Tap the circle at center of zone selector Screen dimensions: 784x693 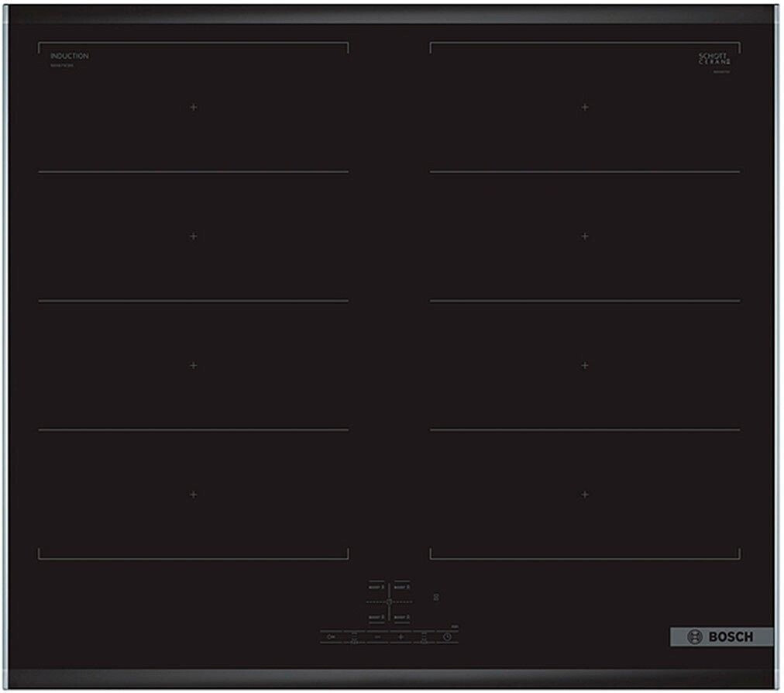point(389,602)
